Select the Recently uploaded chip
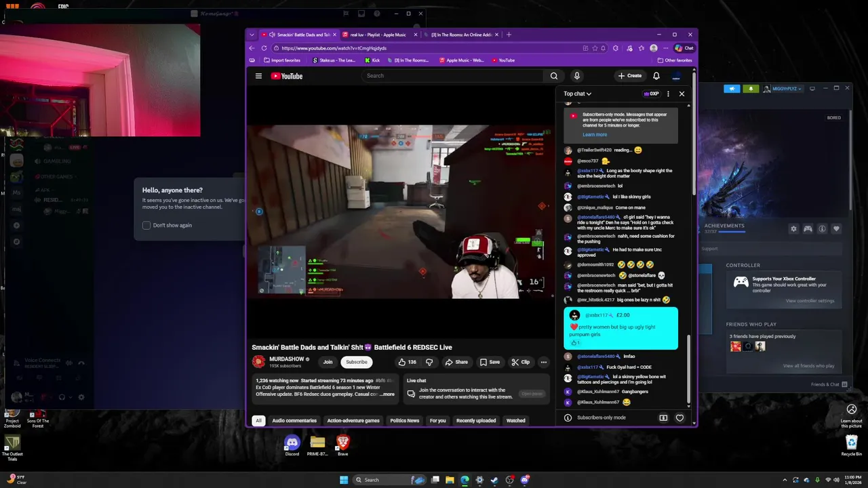The width and height of the screenshot is (868, 488). point(476,421)
